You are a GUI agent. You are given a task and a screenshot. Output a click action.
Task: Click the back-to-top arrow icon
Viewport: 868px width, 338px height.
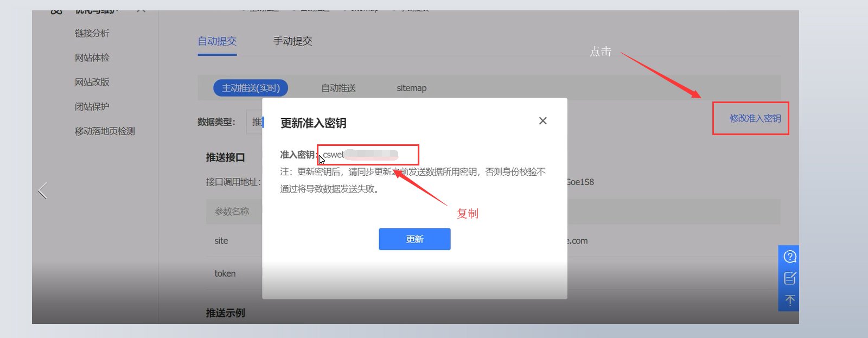790,300
